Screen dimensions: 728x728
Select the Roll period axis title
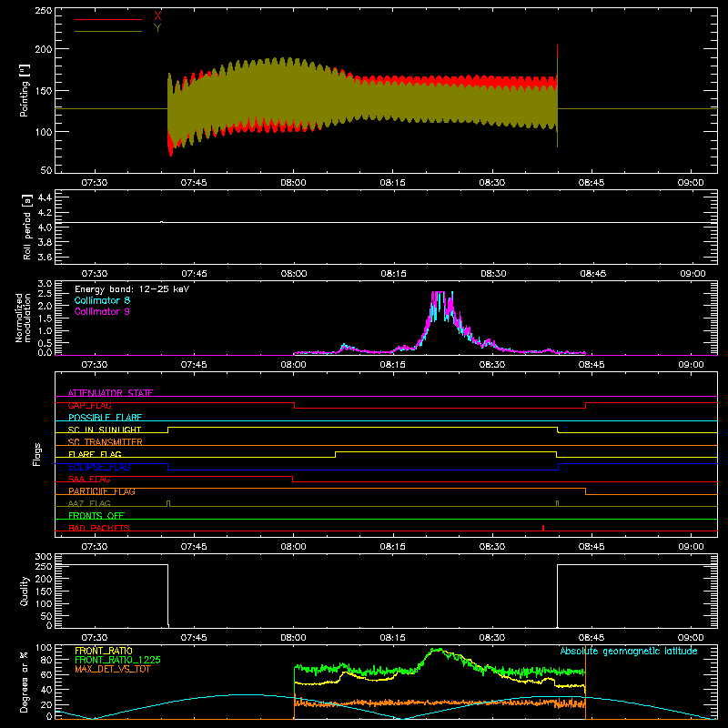[x=27, y=227]
